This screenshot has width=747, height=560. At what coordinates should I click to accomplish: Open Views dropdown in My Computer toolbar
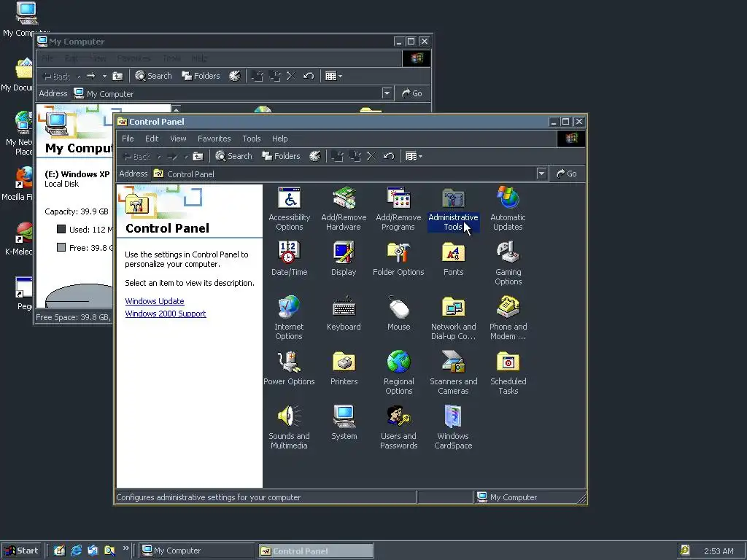pyautogui.click(x=333, y=76)
